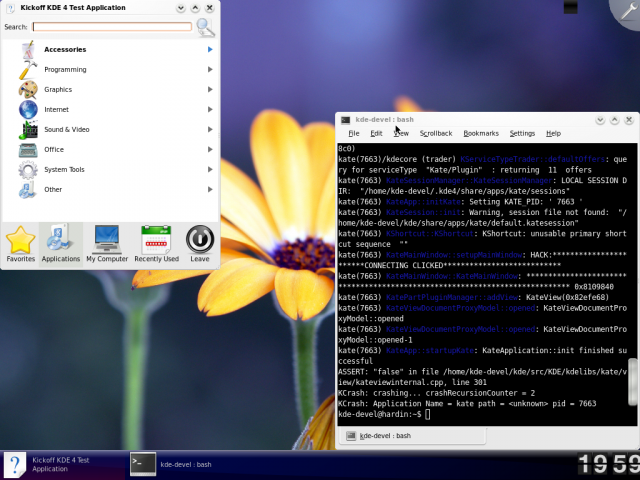Select the Office category icon
Image resolution: width=640 pixels, height=480 pixels.
28,149
